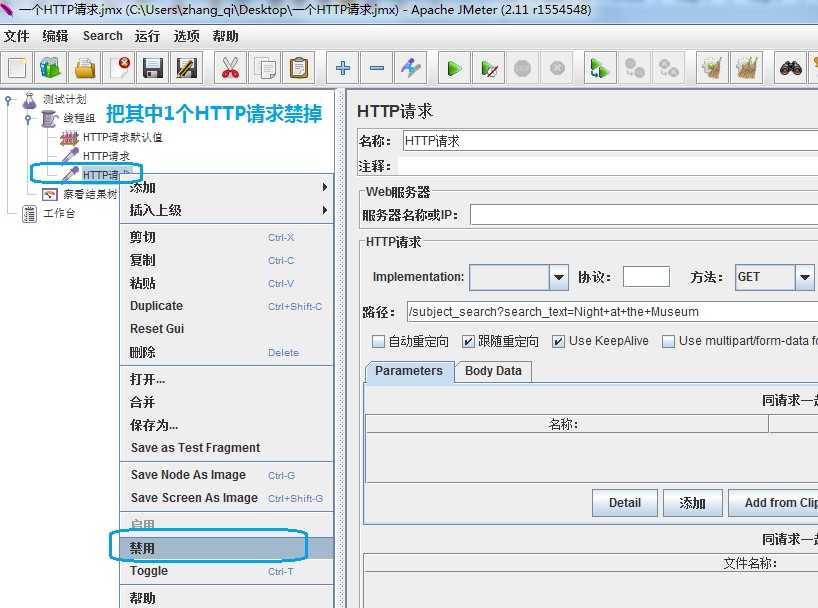Click the Open file folder icon

pos(85,68)
